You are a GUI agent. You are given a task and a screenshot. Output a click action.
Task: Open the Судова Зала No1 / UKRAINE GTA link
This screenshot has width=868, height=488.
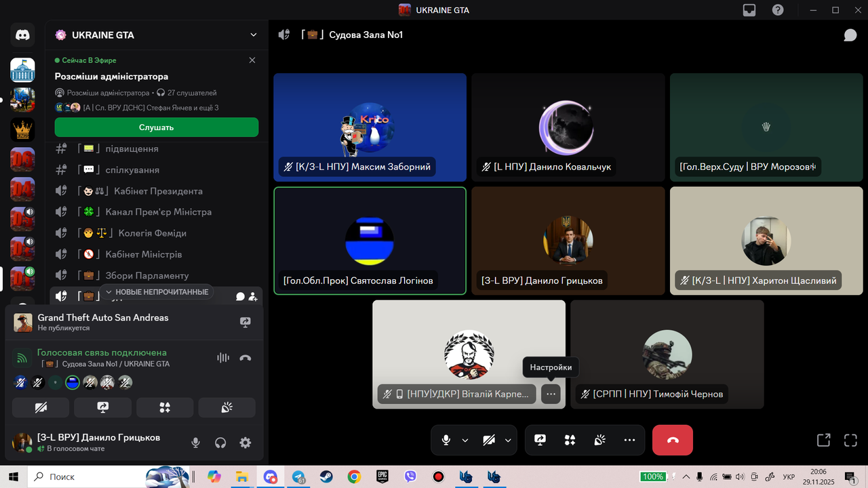(105, 364)
